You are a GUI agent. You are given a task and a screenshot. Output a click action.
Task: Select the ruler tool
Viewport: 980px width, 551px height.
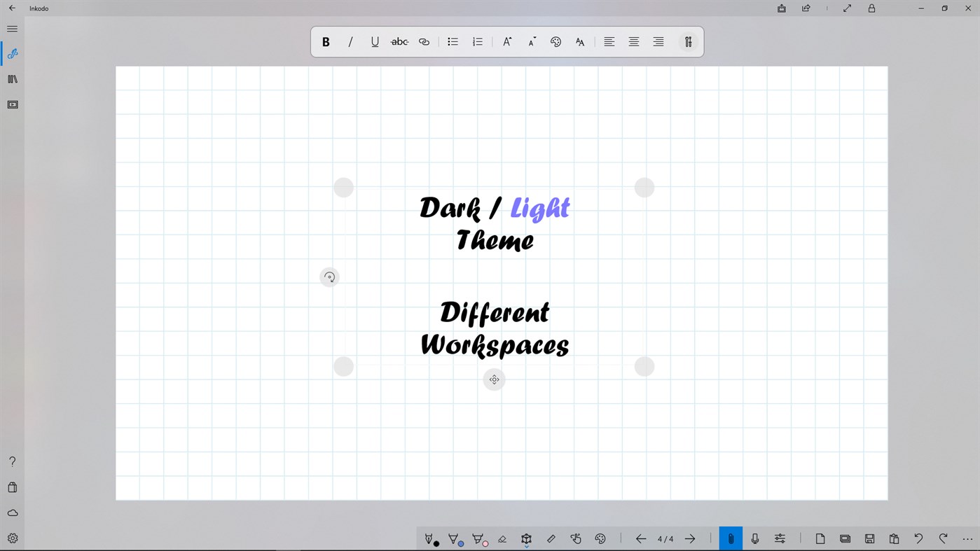(551, 538)
